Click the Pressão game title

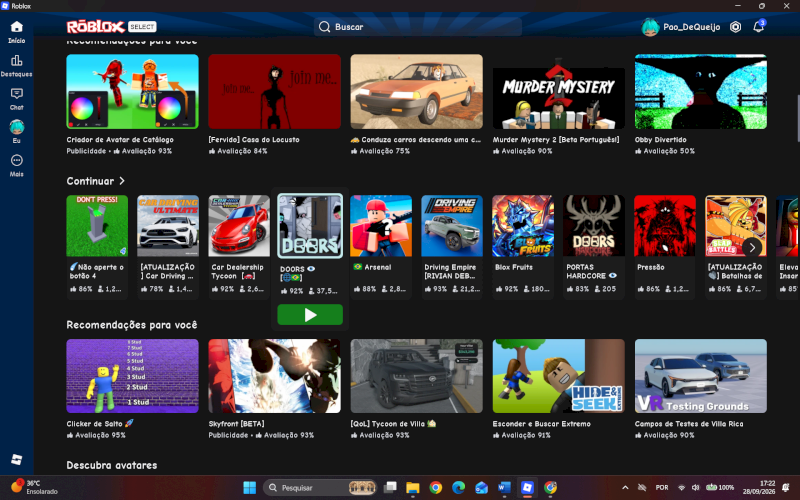click(651, 267)
